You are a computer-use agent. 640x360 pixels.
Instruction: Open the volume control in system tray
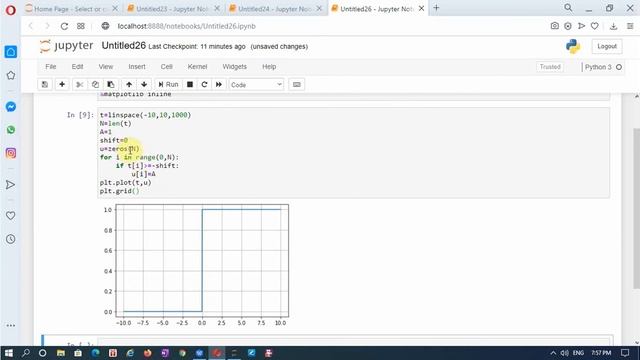point(564,353)
